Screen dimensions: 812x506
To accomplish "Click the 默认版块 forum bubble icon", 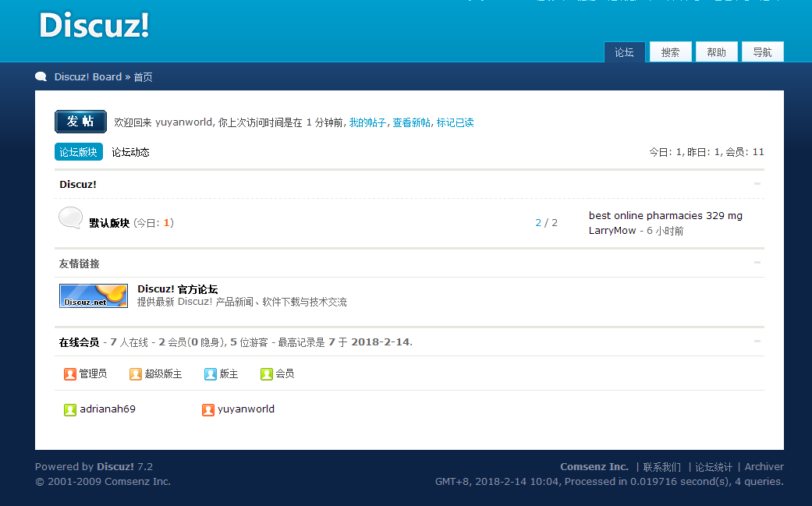I will 70,218.
